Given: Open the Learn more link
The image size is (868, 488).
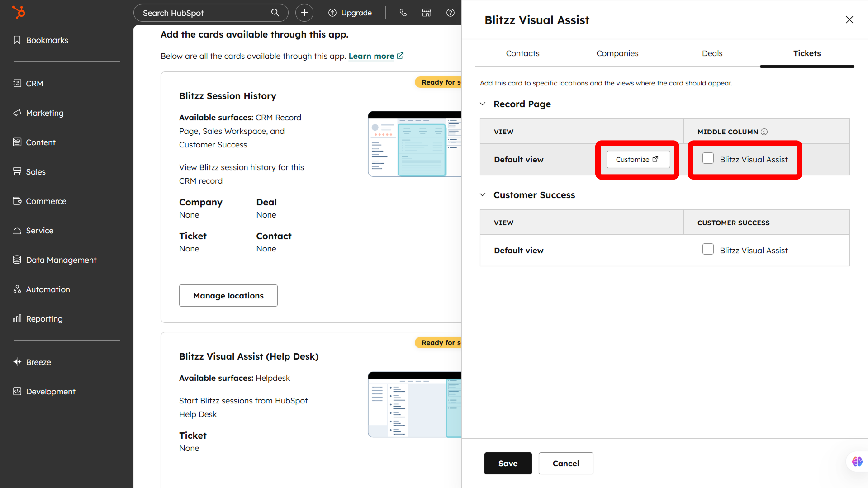Looking at the screenshot, I should point(371,56).
